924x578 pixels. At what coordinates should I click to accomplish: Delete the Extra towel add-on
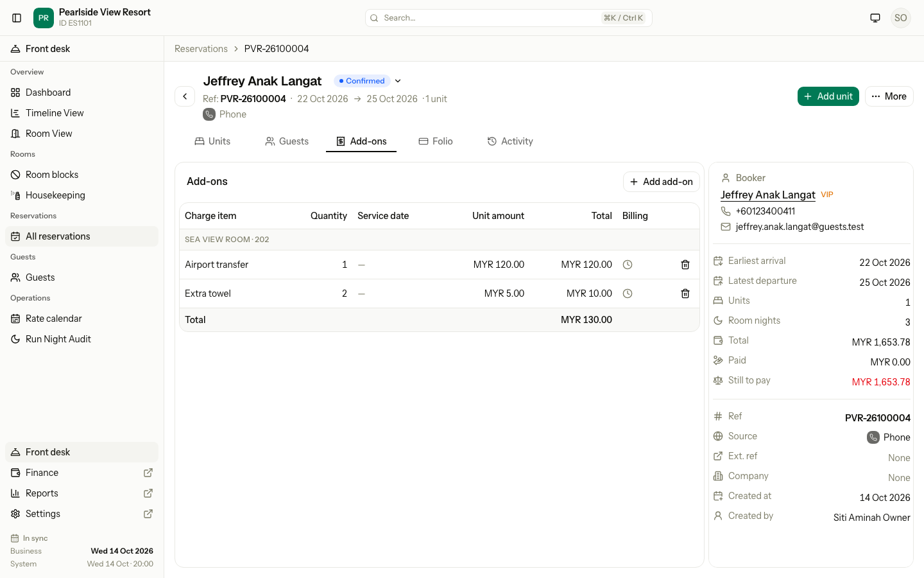point(685,293)
